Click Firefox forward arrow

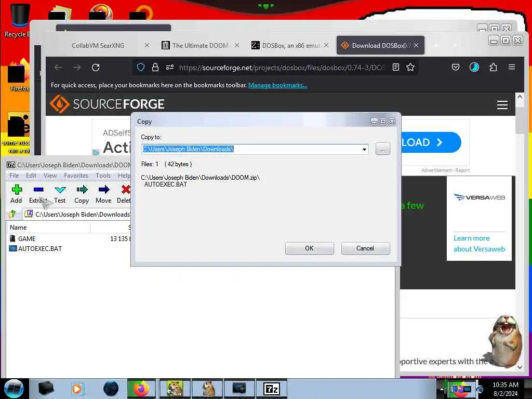click(77, 68)
